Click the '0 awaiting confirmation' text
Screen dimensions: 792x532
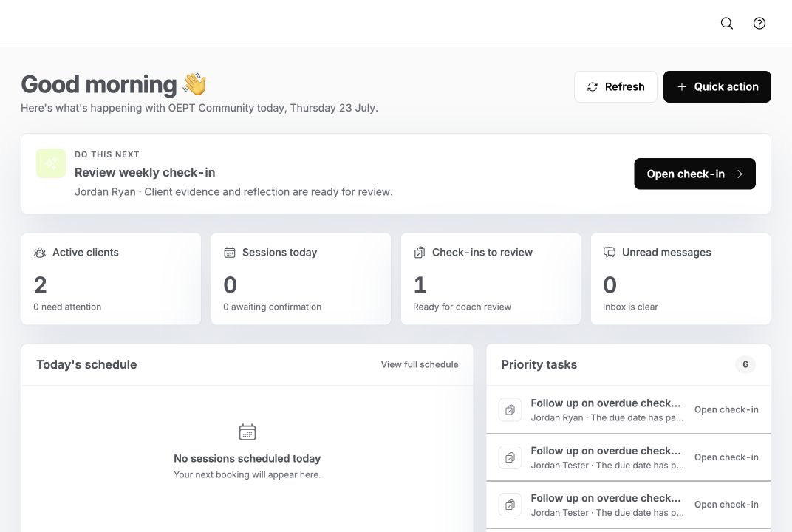pos(272,307)
